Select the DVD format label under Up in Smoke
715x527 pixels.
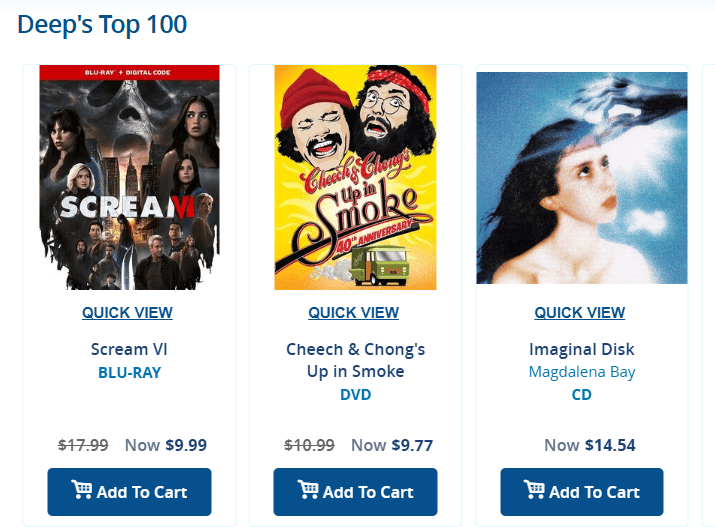(355, 394)
